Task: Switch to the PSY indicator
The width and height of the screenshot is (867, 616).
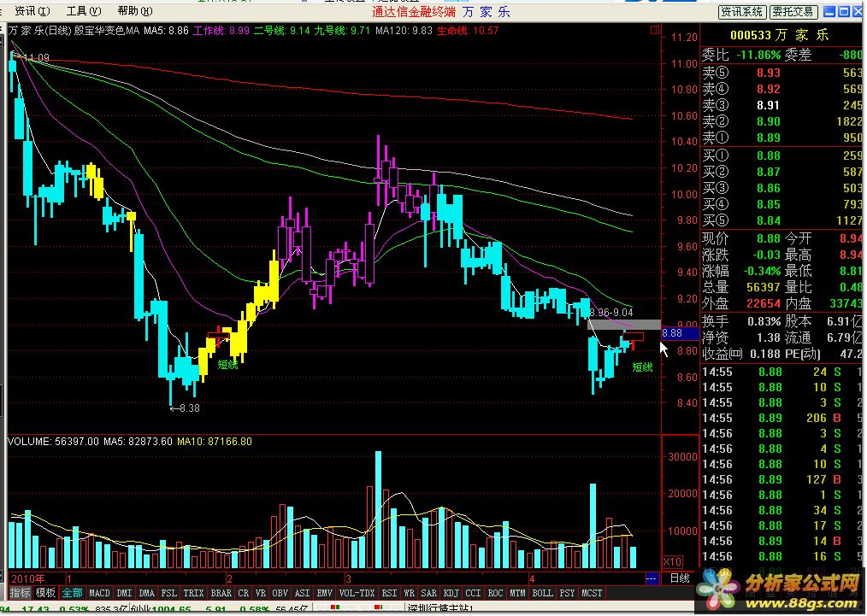Action: [567, 593]
